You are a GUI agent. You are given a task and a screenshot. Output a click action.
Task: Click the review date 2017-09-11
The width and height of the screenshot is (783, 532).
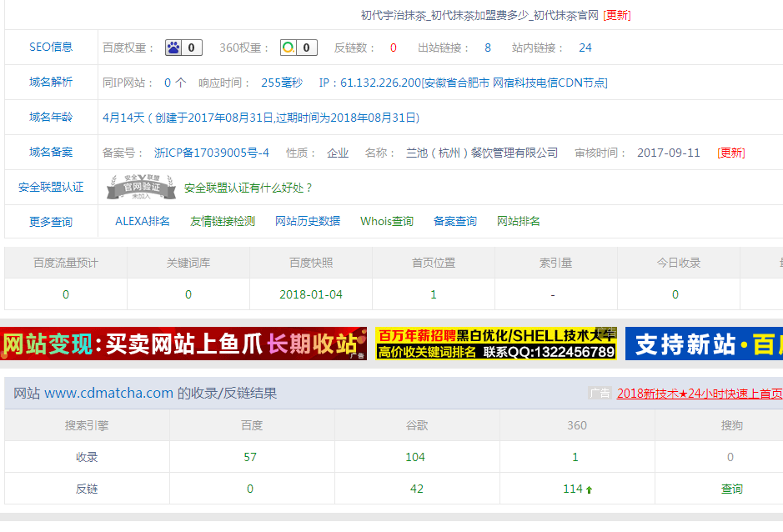coord(669,153)
